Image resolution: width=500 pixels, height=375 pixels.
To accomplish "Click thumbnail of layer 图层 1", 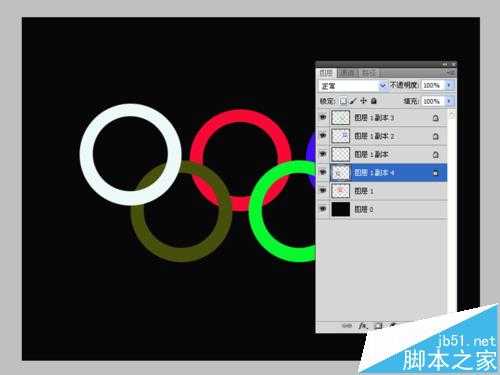I will click(341, 191).
